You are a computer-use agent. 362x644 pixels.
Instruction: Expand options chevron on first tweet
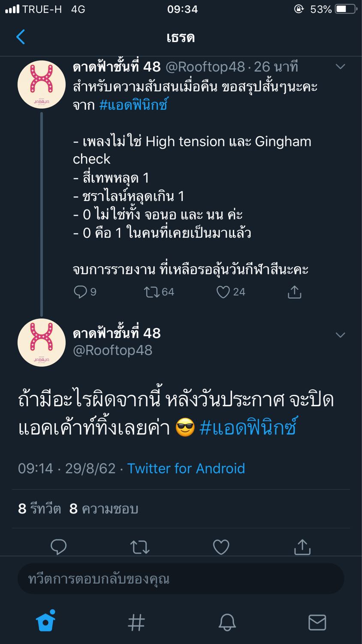[340, 67]
